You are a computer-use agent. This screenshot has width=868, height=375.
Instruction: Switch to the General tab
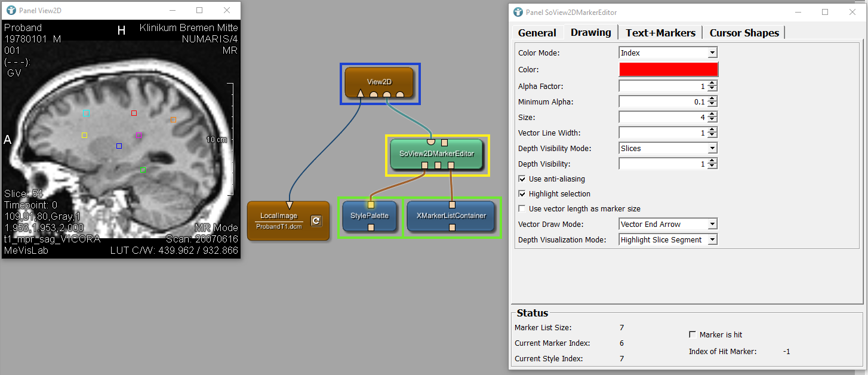click(x=537, y=33)
